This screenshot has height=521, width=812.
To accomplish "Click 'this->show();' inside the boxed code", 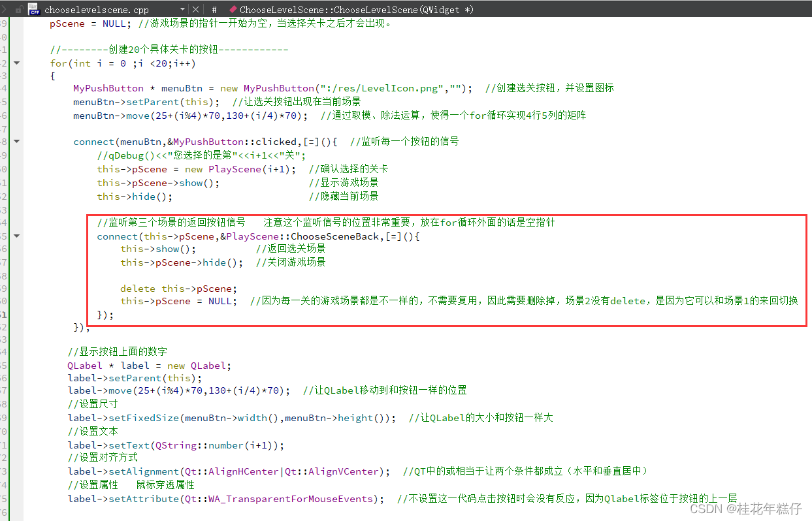I will coord(158,249).
